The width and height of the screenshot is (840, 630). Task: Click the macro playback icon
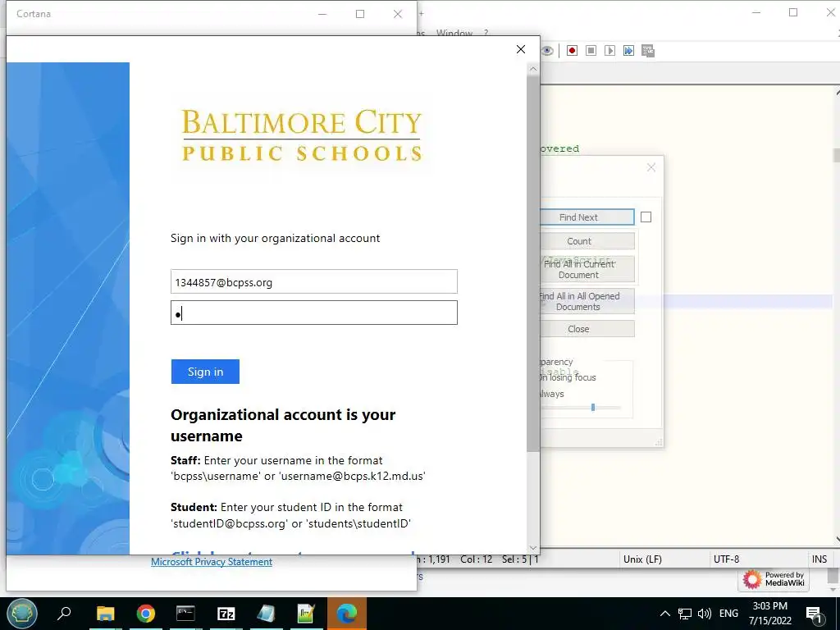pyautogui.click(x=609, y=50)
